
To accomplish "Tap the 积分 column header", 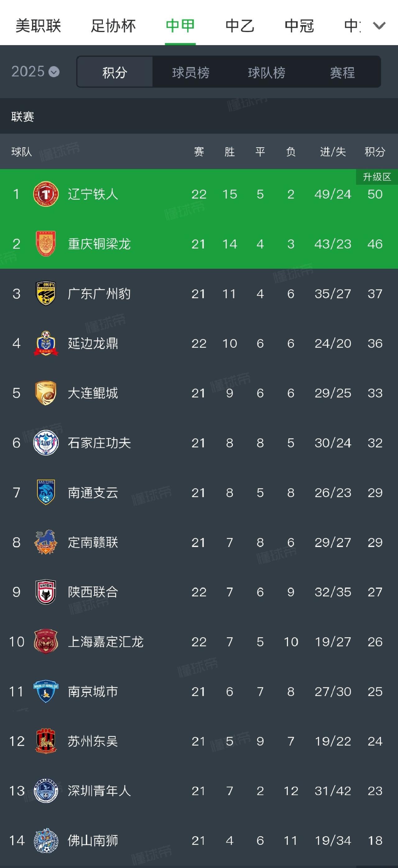I will point(375,152).
